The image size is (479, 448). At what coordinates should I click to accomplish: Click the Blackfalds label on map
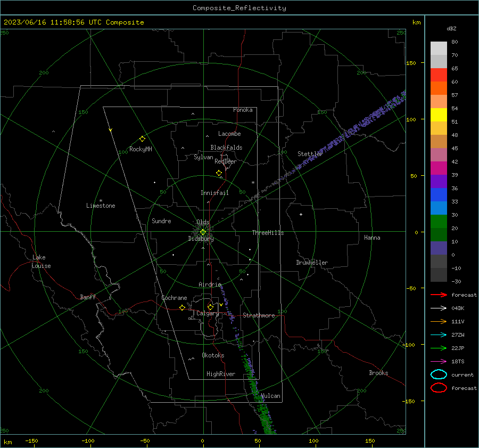[226, 148]
